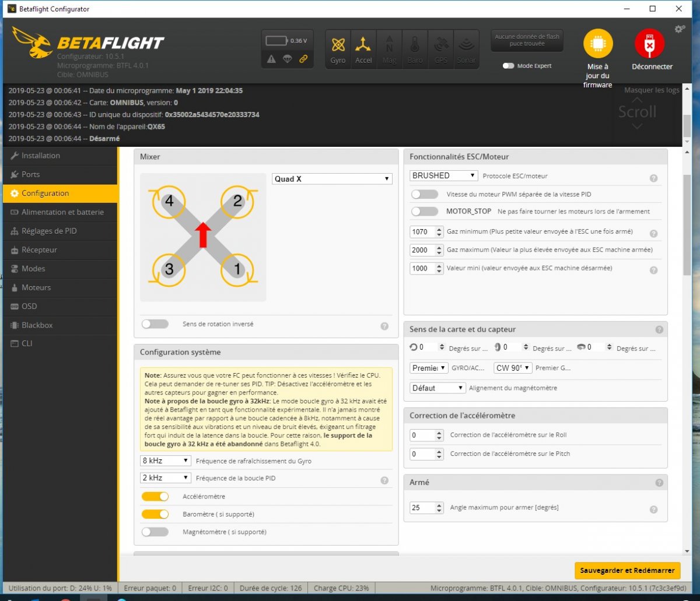Click Masquer les logs link
Screen dimensions: 700x601
point(651,90)
